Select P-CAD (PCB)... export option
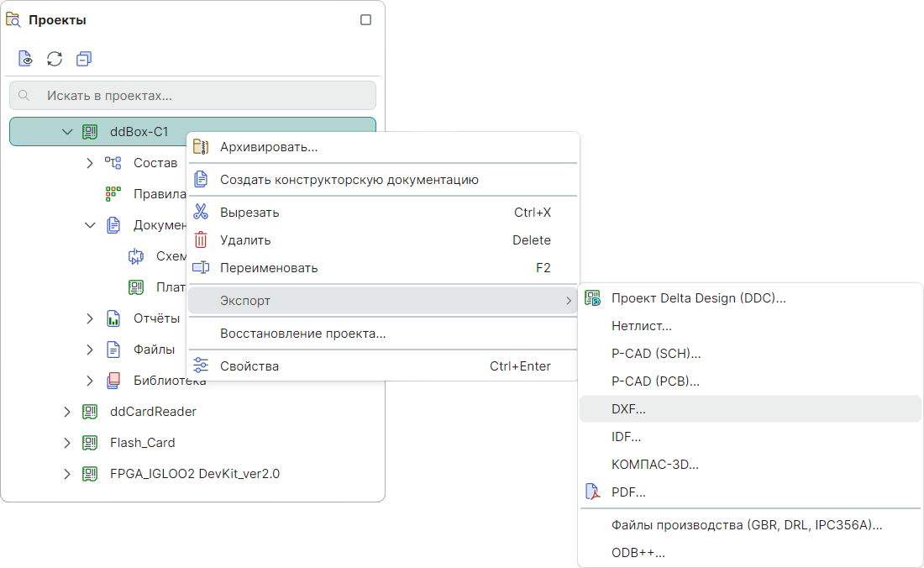The width and height of the screenshot is (924, 568). point(751,381)
